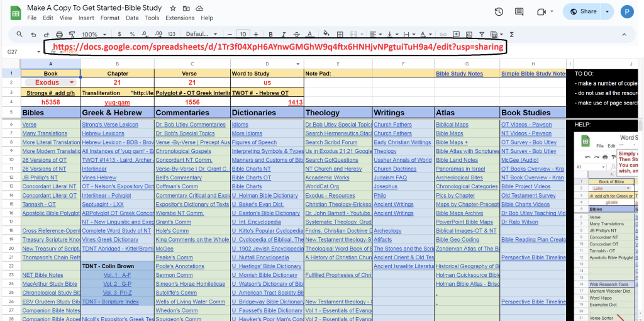Insert a chart using the toolbar icon
The height and width of the screenshot is (321, 644).
(468, 34)
